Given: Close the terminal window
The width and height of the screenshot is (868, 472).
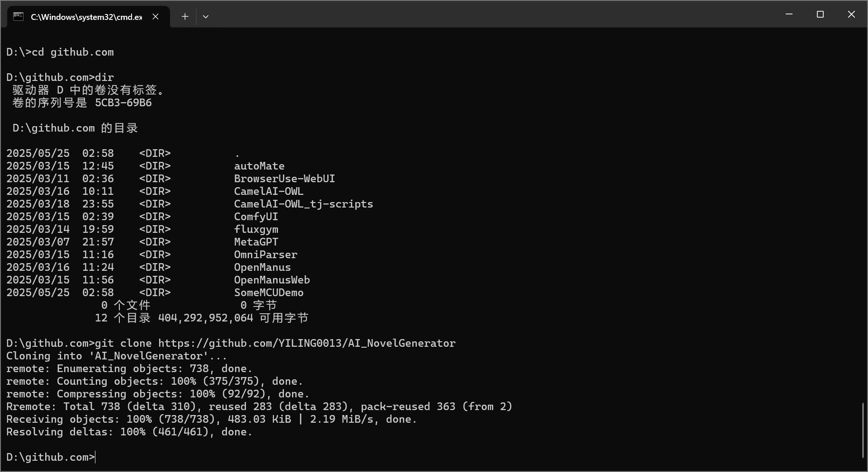Looking at the screenshot, I should (852, 14).
